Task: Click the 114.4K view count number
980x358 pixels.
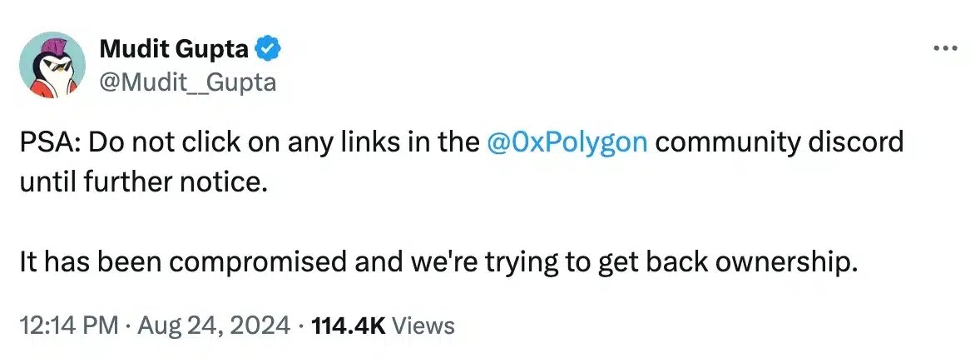Action: tap(347, 325)
